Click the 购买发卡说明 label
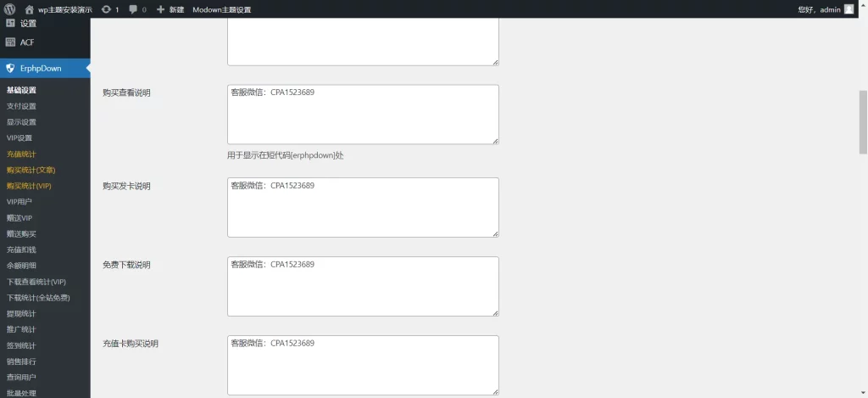Image resolution: width=868 pixels, height=398 pixels. click(x=126, y=186)
